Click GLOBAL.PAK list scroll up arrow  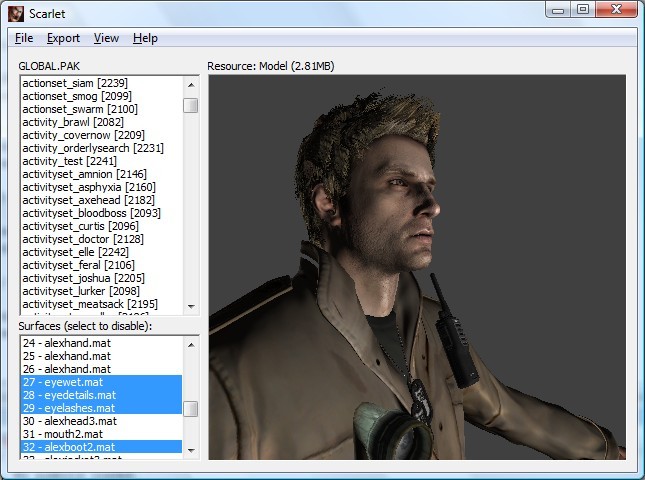pos(191,85)
